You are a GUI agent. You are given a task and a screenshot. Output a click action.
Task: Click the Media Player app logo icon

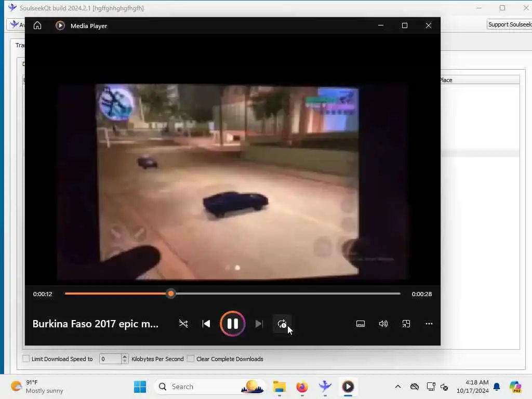click(x=60, y=26)
